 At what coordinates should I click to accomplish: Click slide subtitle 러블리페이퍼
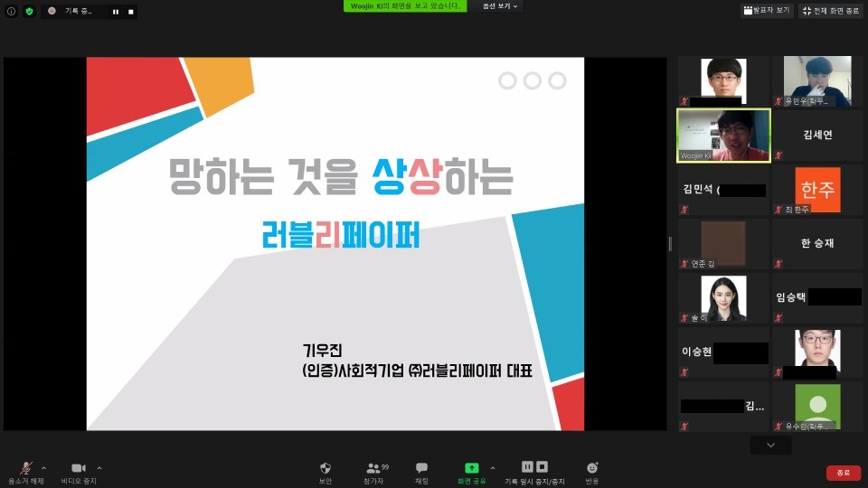pyautogui.click(x=341, y=235)
